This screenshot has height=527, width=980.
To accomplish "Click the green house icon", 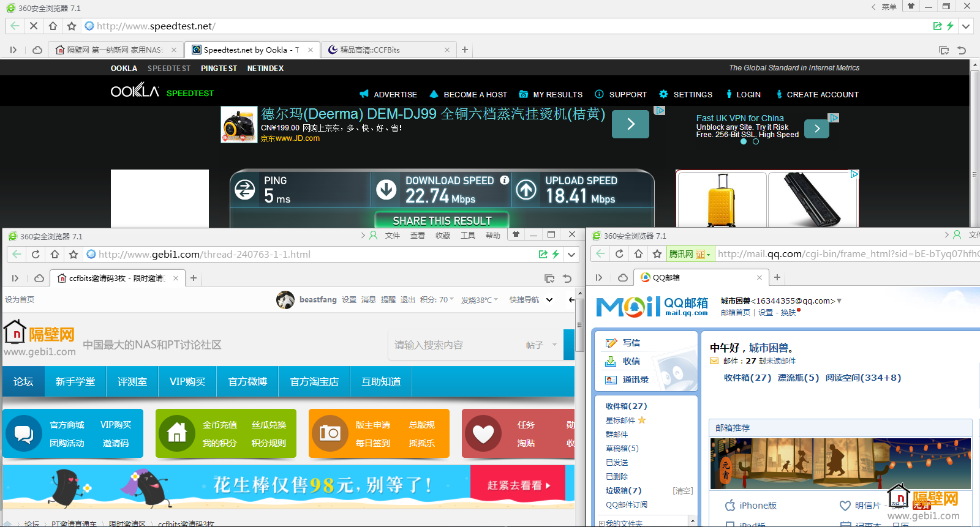I will [x=177, y=433].
